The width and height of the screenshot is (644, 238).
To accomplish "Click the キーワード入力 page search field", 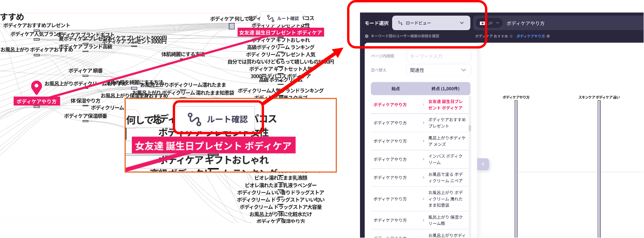I will click(438, 56).
